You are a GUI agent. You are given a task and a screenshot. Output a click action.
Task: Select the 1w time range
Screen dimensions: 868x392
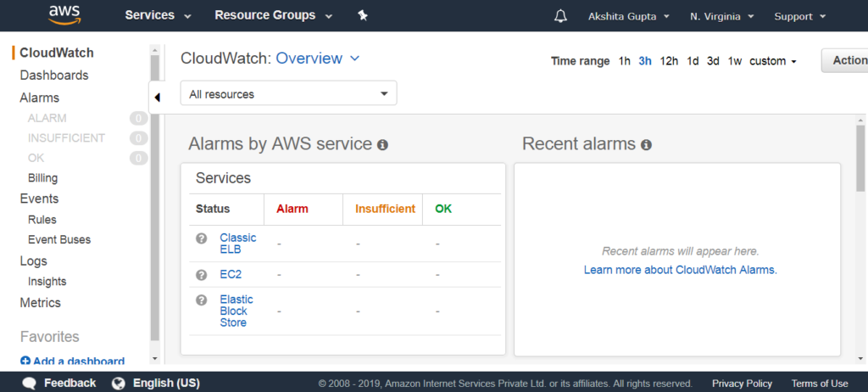(x=735, y=61)
